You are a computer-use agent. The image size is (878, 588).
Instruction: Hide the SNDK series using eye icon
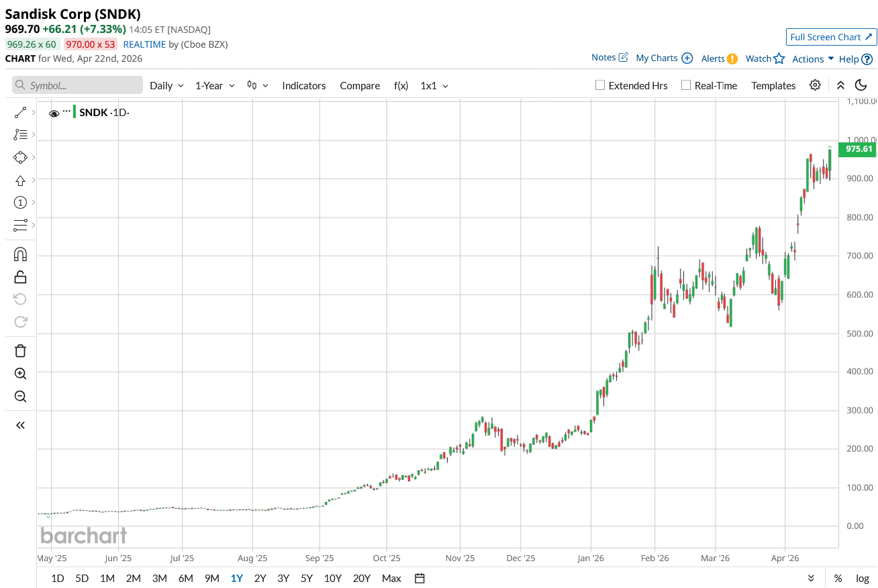[54, 113]
